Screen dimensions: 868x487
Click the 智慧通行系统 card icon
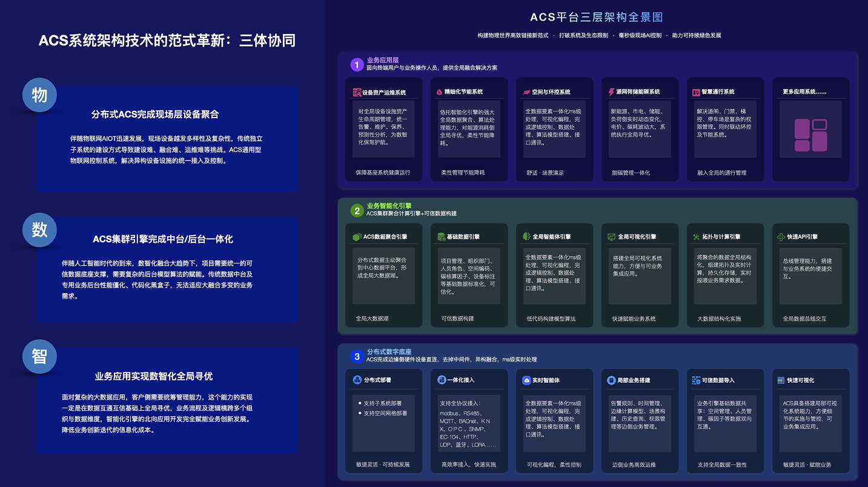(697, 92)
